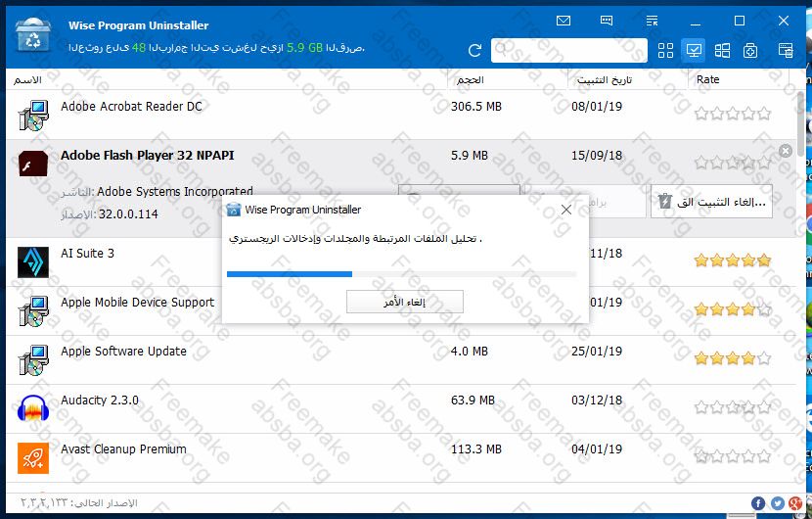The image size is (812, 519).
Task: Sort by the Rate column header
Action: [x=707, y=79]
